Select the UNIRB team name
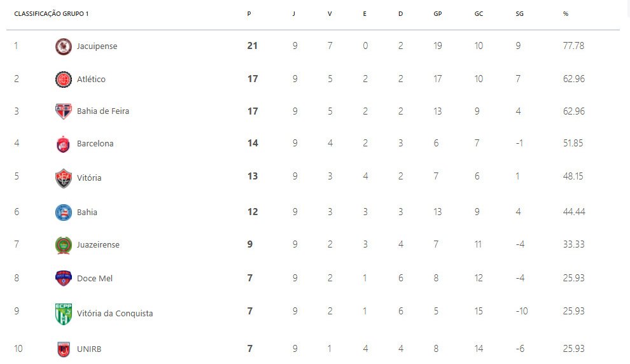630x364 pixels. tap(89, 349)
